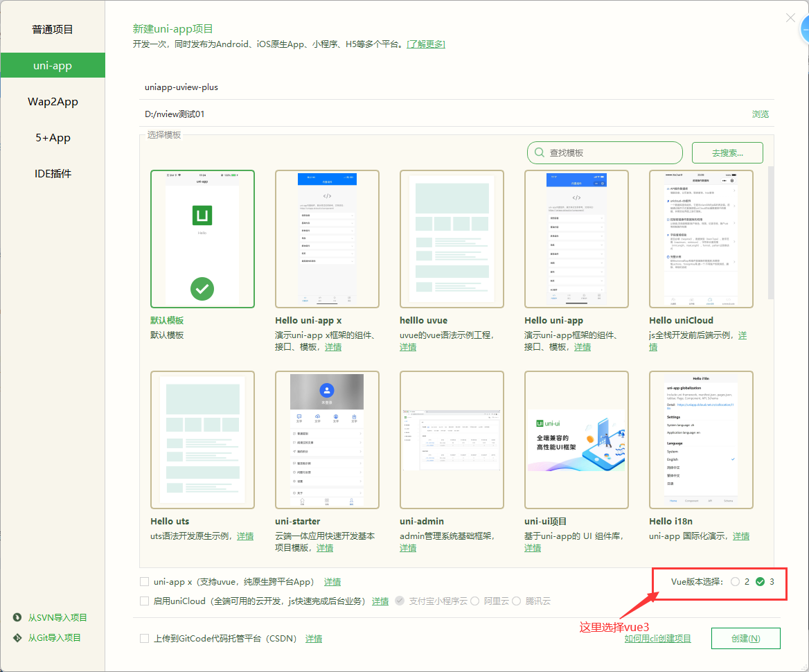Choose Vue version 2 radio button

pyautogui.click(x=735, y=582)
